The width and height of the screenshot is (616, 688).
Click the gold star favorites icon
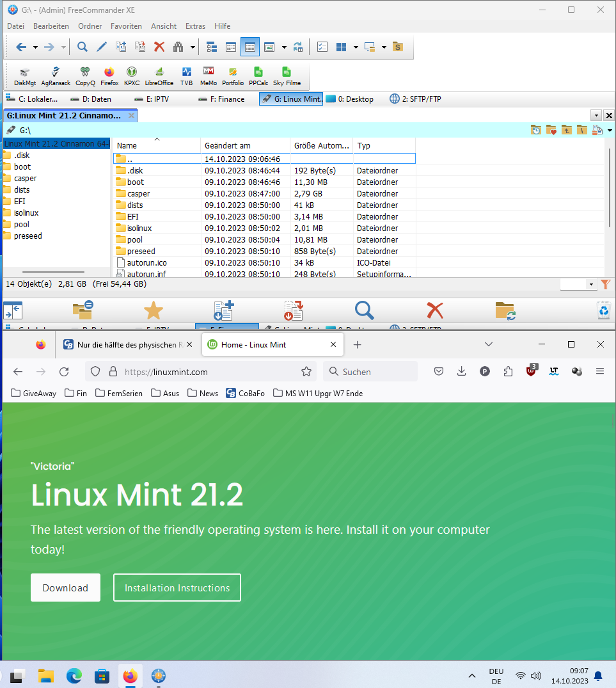point(153,310)
